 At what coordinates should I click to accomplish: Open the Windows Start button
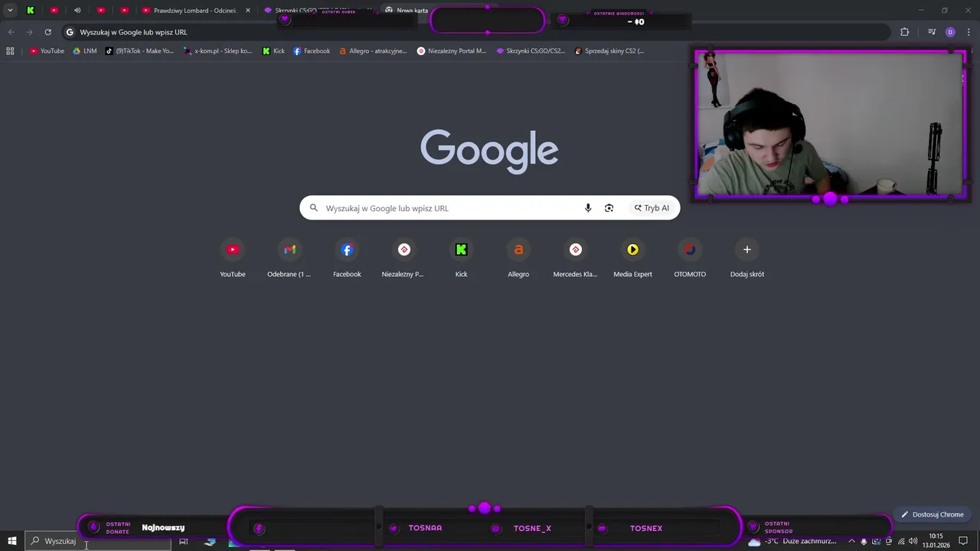coord(12,541)
